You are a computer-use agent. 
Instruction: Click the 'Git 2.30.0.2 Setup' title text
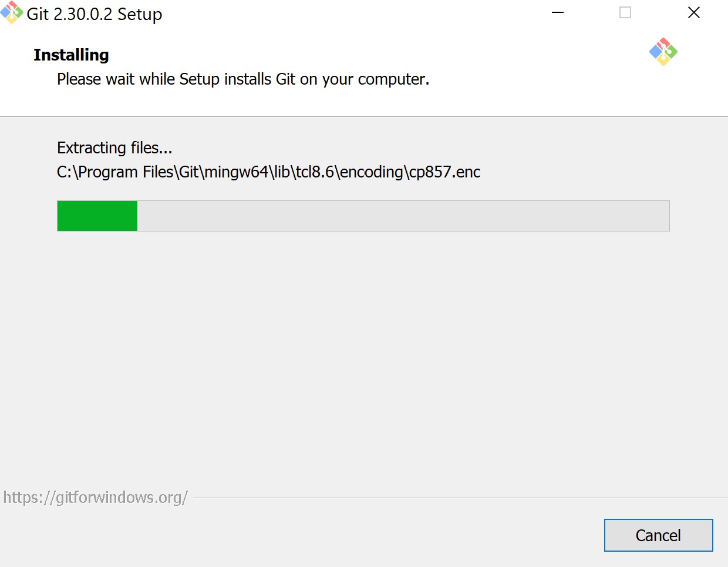pos(95,14)
